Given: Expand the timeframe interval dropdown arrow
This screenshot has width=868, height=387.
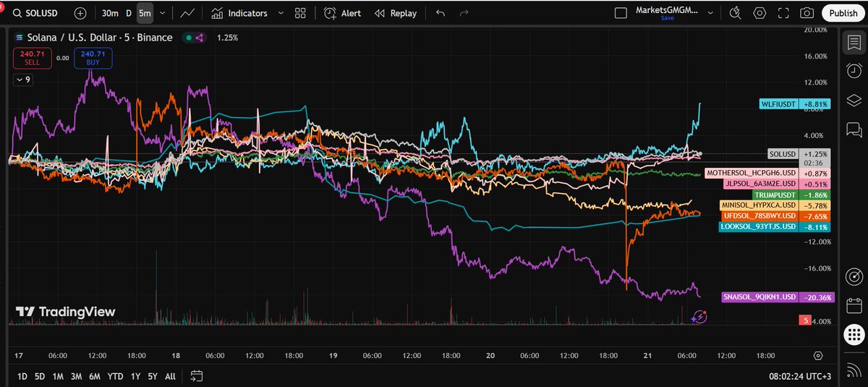Looking at the screenshot, I should [163, 13].
